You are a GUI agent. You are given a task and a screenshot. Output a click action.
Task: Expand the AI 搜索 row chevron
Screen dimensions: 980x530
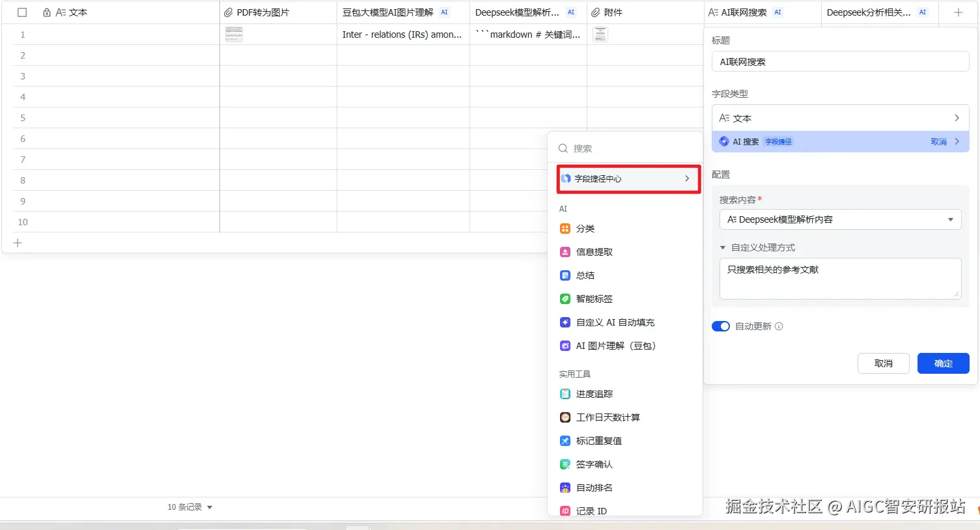coord(957,141)
